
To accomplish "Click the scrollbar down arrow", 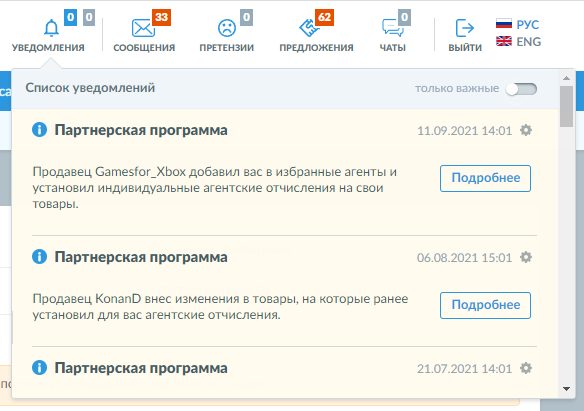I will (x=566, y=389).
